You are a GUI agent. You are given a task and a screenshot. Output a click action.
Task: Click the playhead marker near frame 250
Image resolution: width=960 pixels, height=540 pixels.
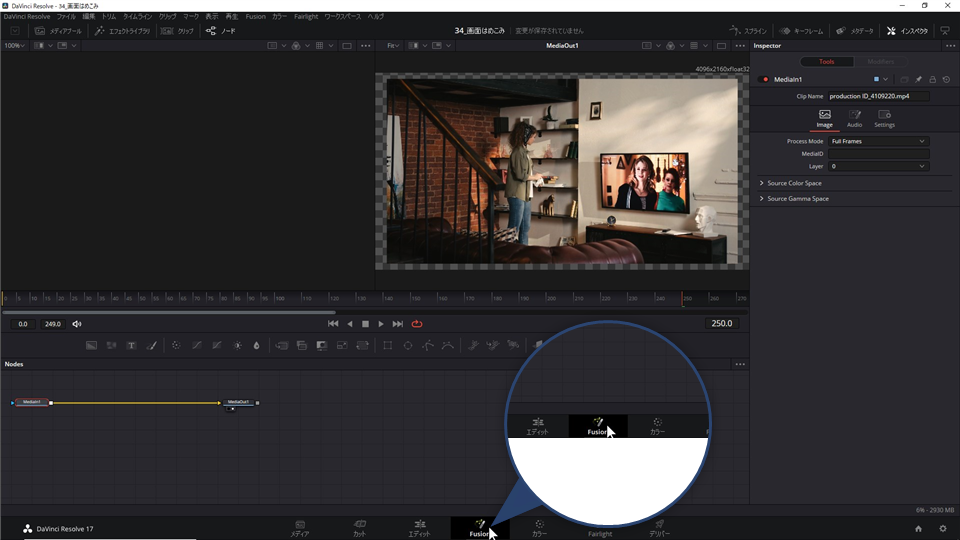(x=684, y=299)
